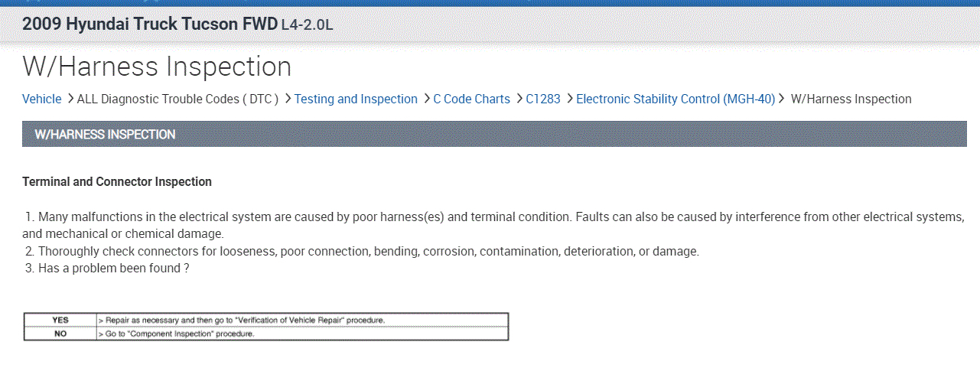Open Electronic Stability Control (MGH-40) link
Viewport: 980px width, 368px height.
[676, 99]
